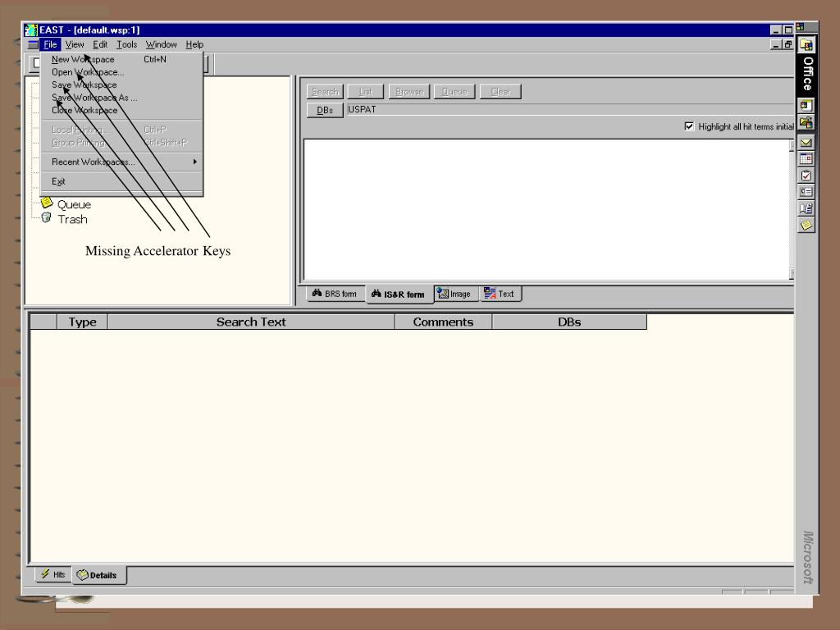Select the Queue item in the tree
The height and width of the screenshot is (630, 840).
74,204
